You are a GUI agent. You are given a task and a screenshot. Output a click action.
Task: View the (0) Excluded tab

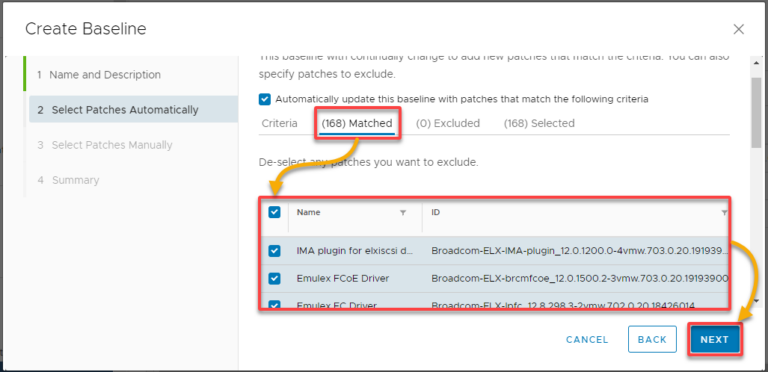pos(448,123)
